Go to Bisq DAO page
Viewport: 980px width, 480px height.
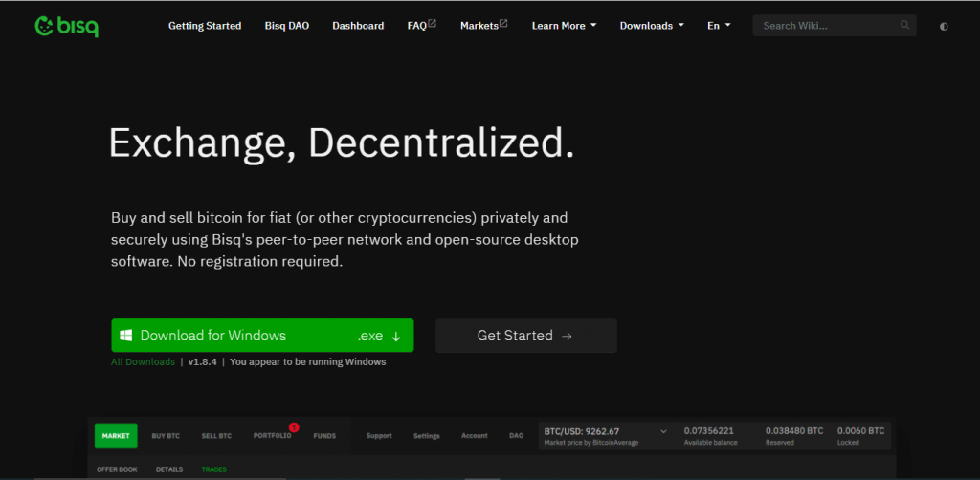coord(287,26)
